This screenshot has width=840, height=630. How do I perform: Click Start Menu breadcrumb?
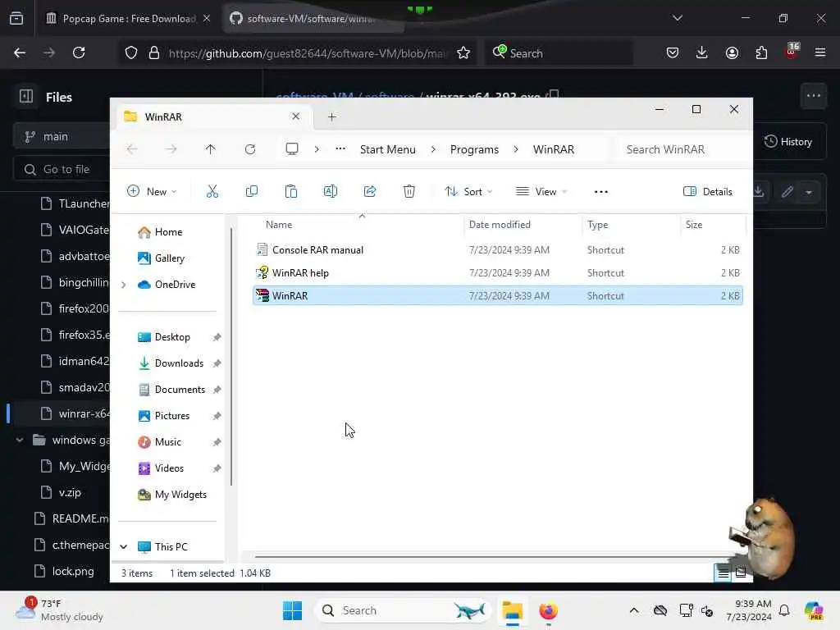tap(388, 149)
